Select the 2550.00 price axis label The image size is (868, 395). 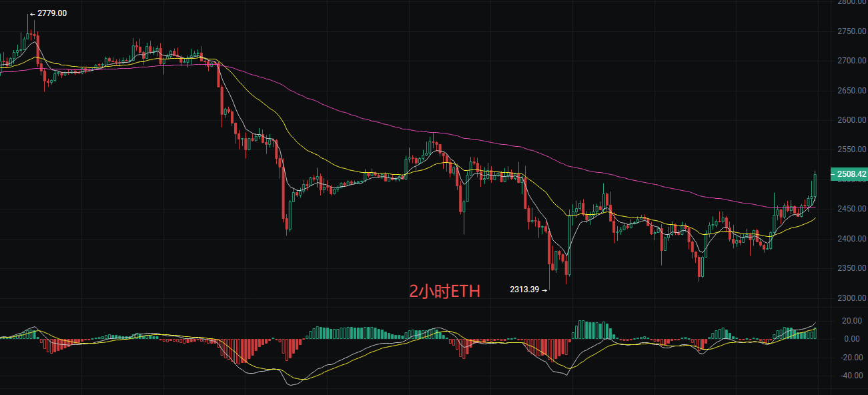tap(851, 150)
